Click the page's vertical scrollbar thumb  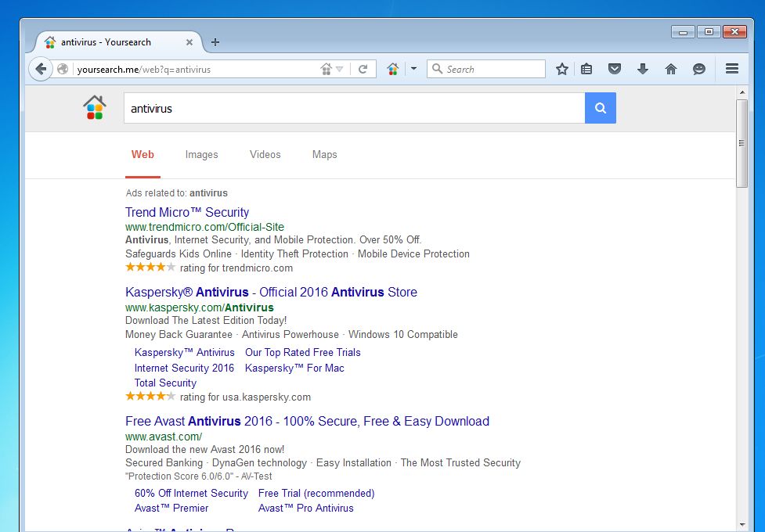(x=742, y=143)
